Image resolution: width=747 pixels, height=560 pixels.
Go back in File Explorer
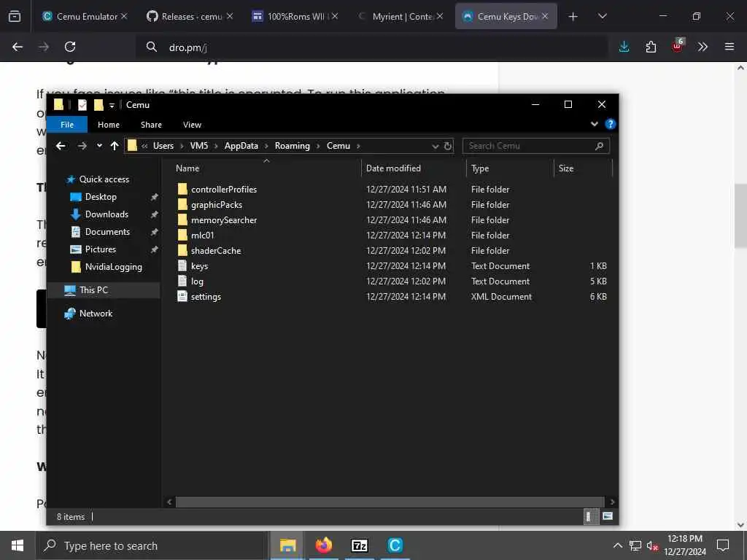(x=61, y=146)
